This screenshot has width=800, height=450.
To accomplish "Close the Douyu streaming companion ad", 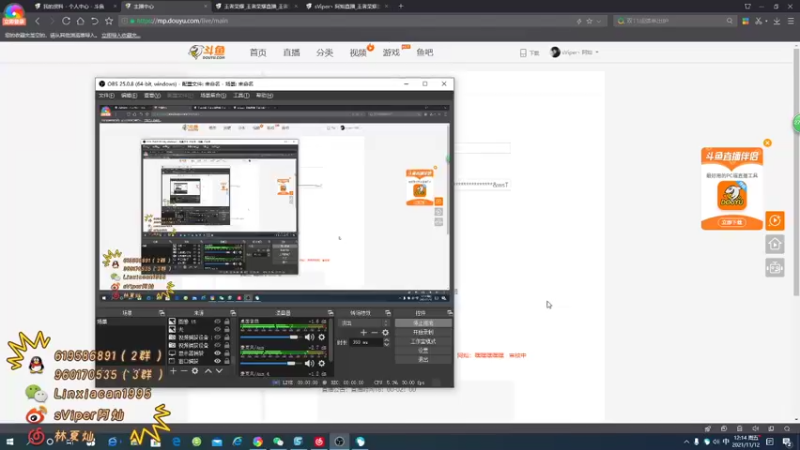I will point(767,143).
